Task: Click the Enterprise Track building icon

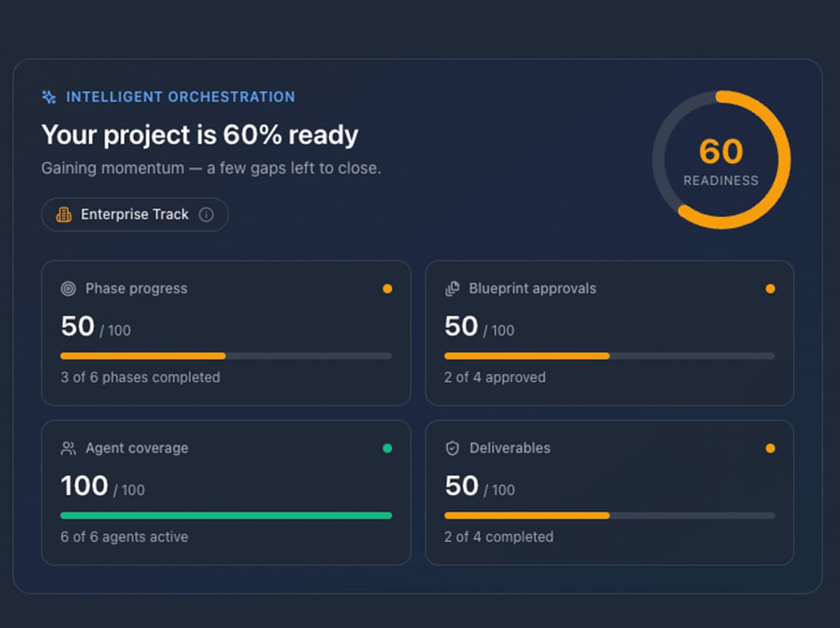Action: point(64,215)
